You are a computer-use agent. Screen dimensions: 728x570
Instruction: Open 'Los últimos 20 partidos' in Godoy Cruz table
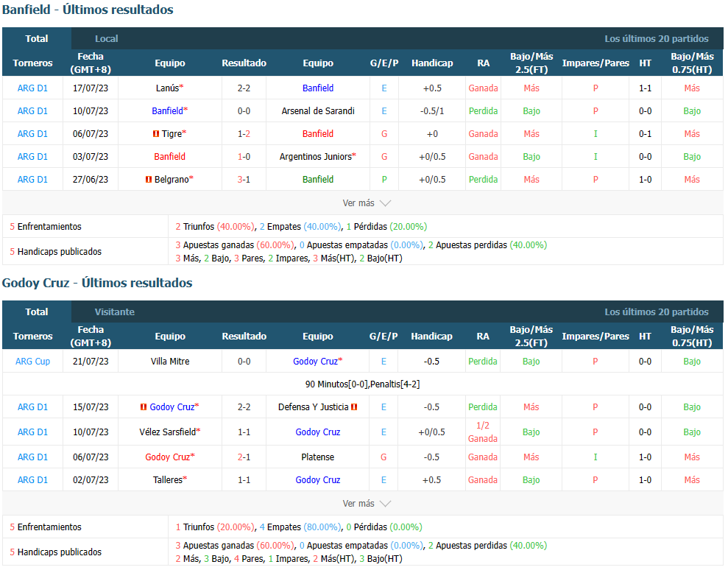pyautogui.click(x=656, y=312)
